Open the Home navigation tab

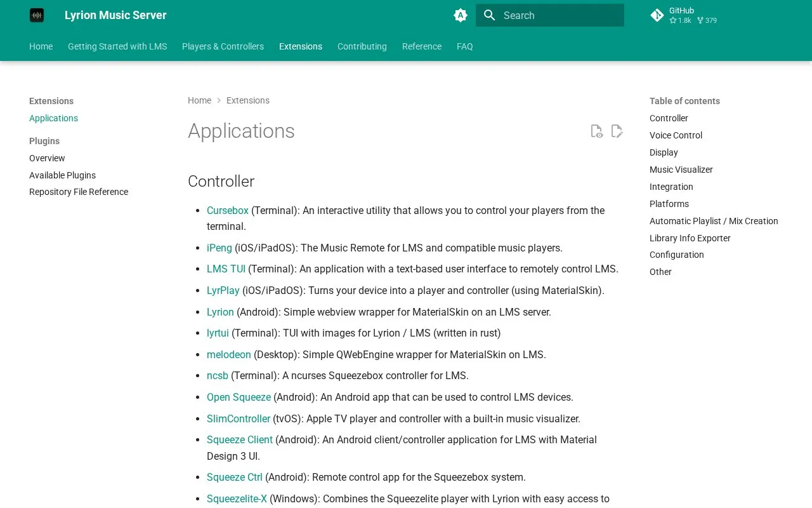click(x=41, y=46)
